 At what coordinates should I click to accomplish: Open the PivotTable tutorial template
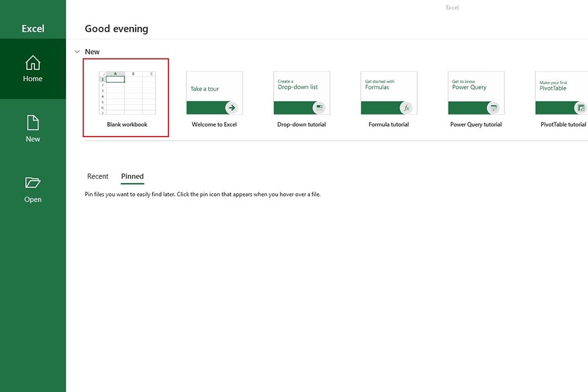pos(562,99)
